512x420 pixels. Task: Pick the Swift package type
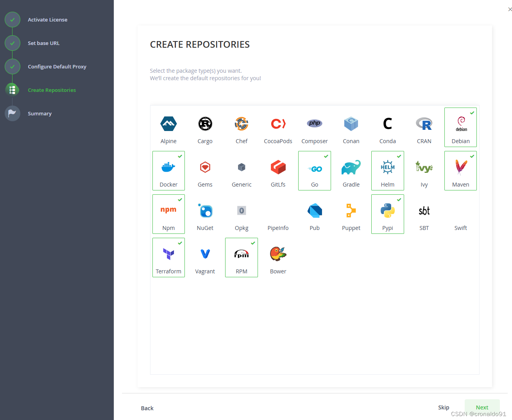[x=460, y=214]
